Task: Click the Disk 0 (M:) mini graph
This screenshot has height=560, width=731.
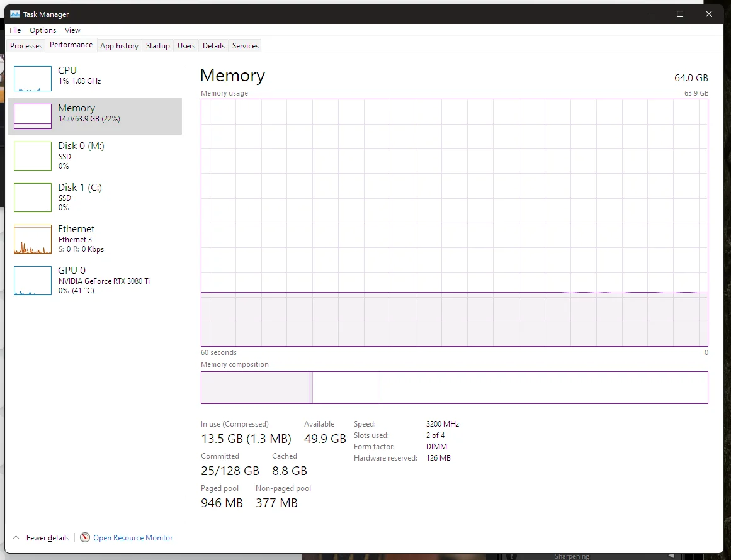Action: pyautogui.click(x=33, y=156)
